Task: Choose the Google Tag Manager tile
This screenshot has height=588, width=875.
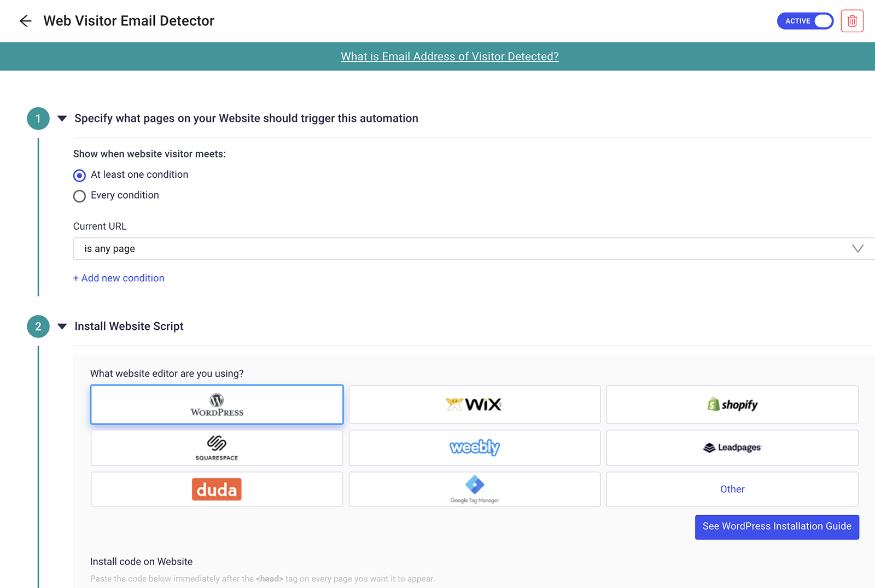Action: (x=475, y=490)
